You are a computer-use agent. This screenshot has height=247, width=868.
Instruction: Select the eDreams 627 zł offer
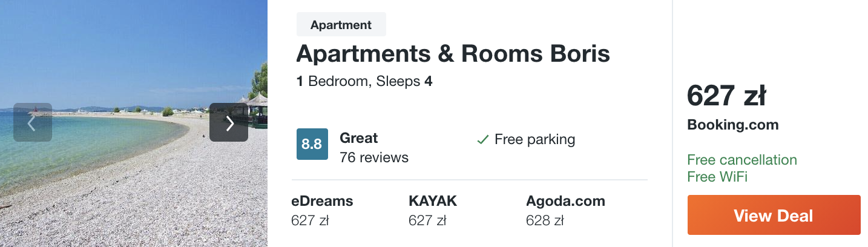pyautogui.click(x=322, y=211)
